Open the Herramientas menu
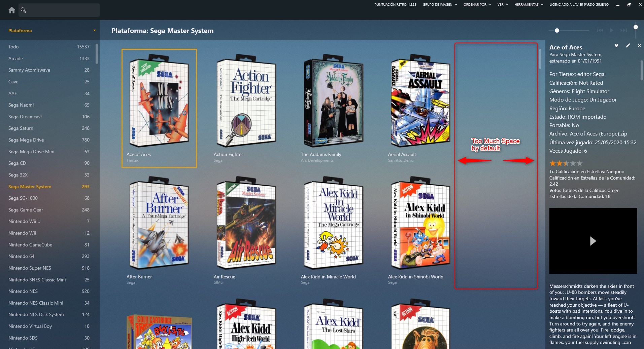 click(x=529, y=5)
